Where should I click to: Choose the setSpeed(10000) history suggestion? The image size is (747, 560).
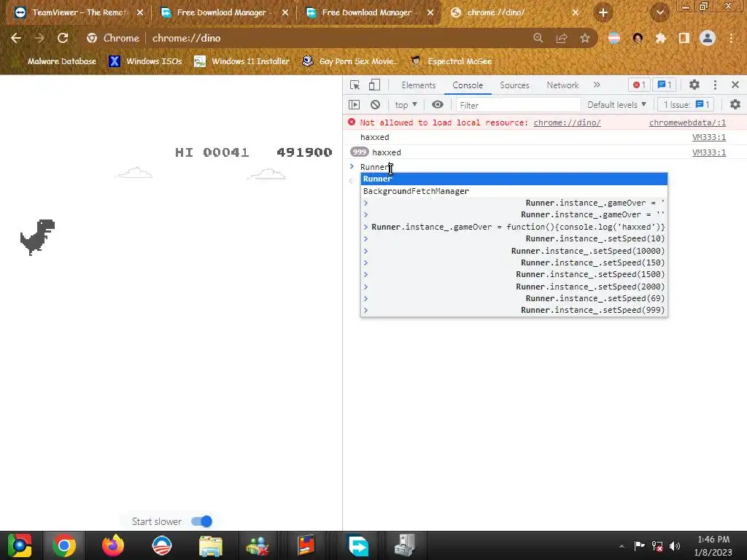click(514, 251)
